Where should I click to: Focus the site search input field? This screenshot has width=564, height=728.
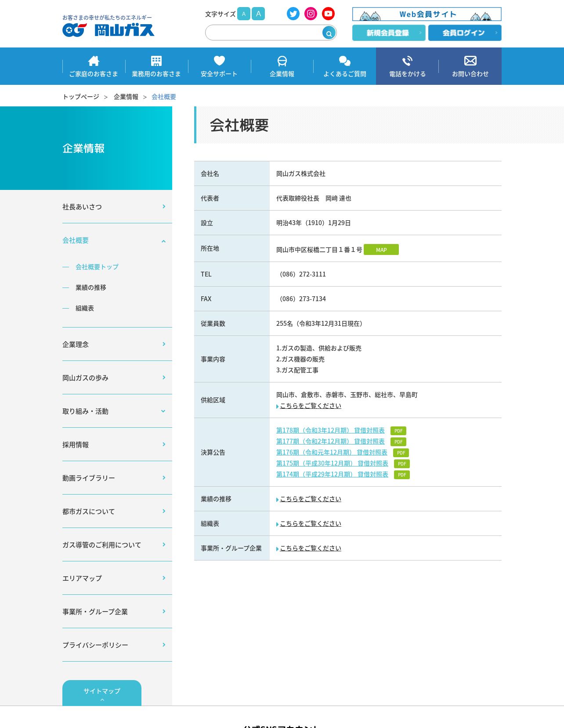264,33
